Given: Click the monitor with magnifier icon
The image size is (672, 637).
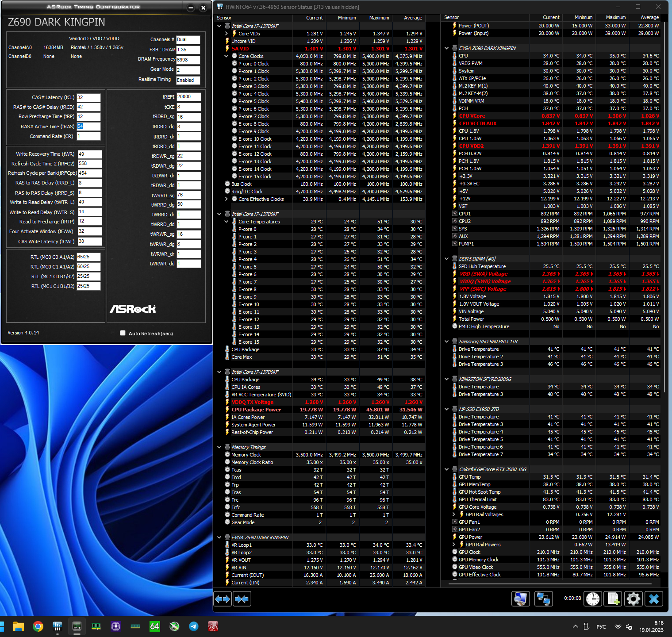Looking at the screenshot, I should [x=521, y=599].
